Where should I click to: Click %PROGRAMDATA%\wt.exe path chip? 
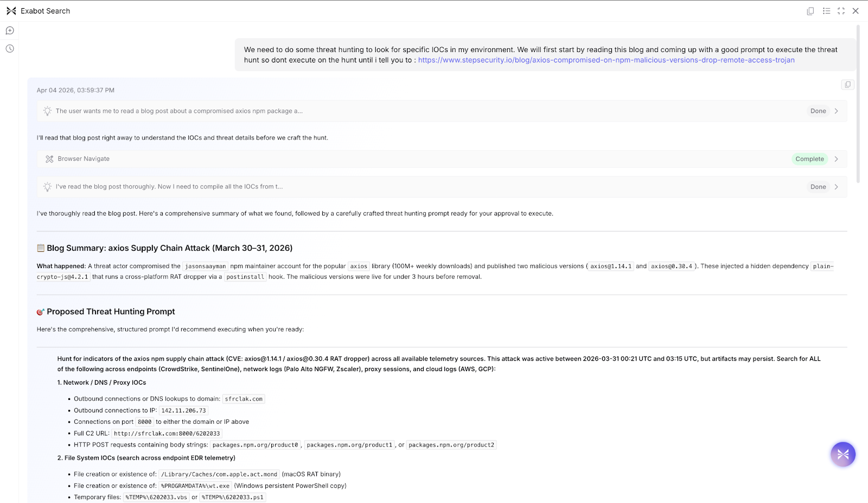click(195, 486)
